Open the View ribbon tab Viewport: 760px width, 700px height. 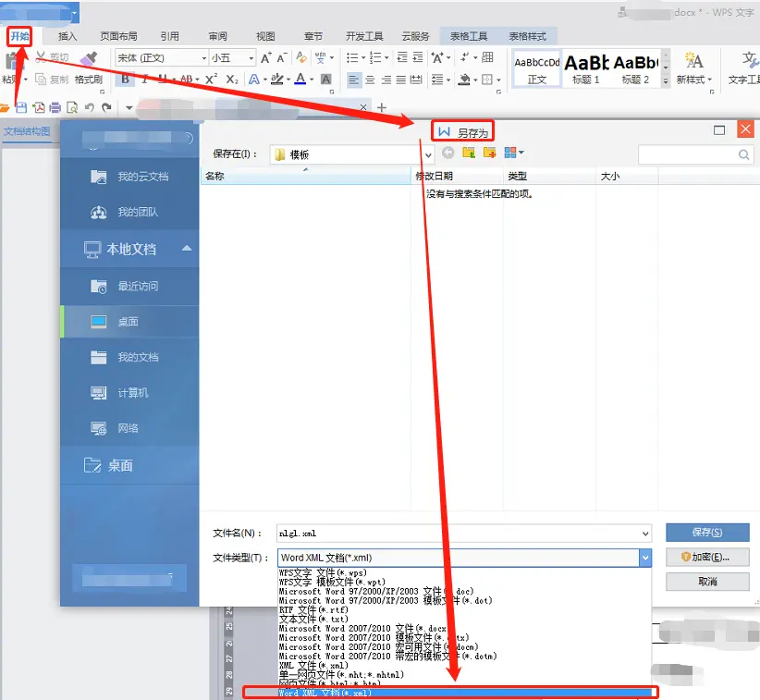(265, 36)
